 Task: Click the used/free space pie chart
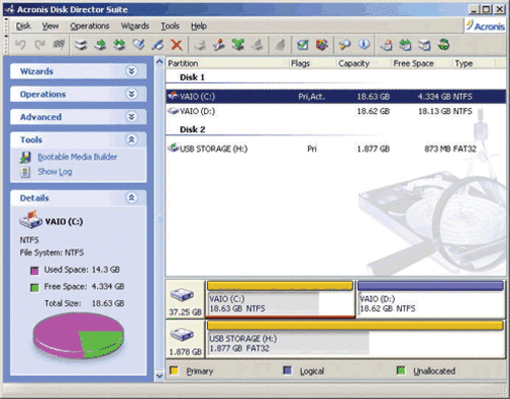[78, 335]
